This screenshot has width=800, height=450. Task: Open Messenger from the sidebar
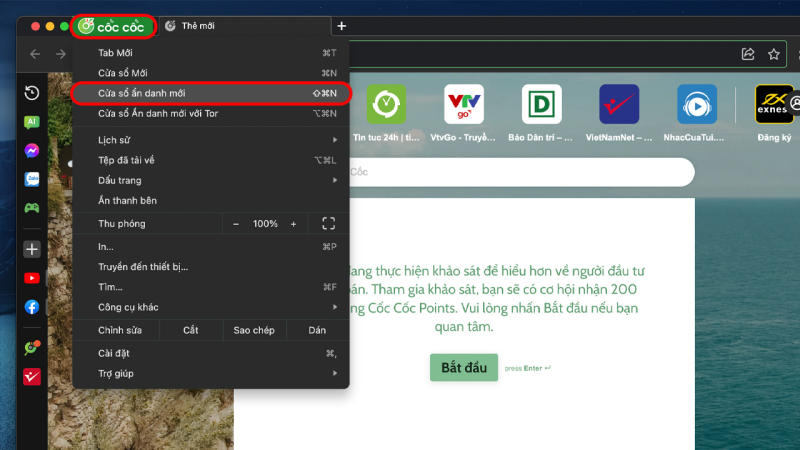coord(32,151)
